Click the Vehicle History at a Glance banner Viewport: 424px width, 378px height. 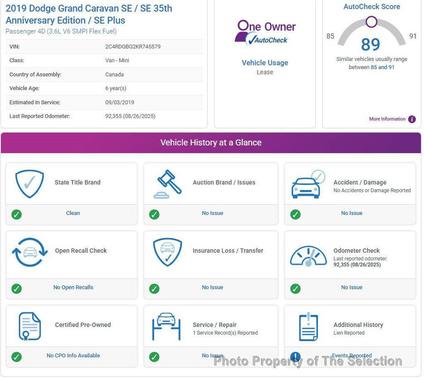[x=211, y=143]
